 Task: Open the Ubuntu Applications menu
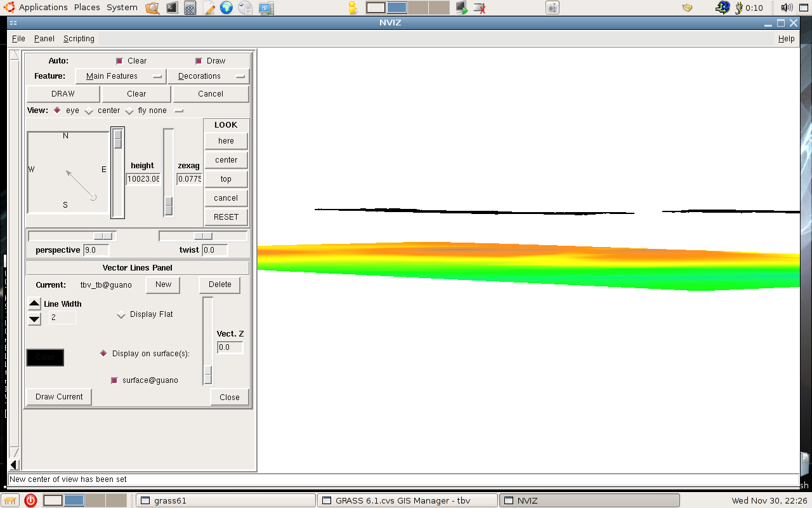pyautogui.click(x=36, y=8)
